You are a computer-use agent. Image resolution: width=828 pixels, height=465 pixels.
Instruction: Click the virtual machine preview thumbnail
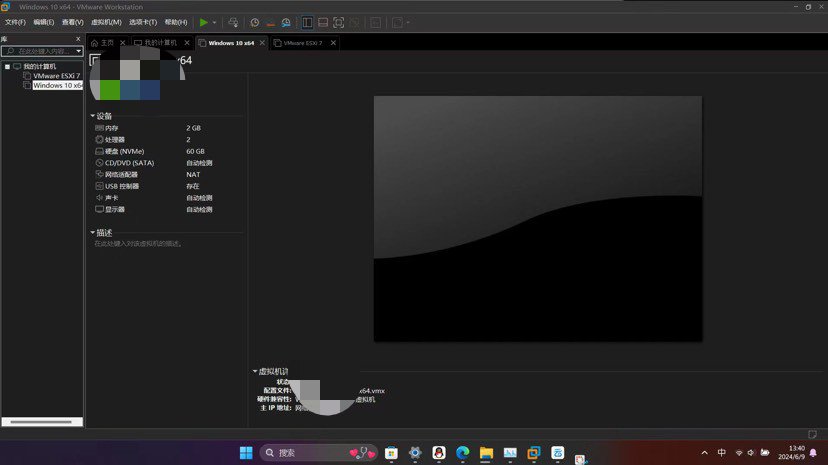tap(538, 219)
